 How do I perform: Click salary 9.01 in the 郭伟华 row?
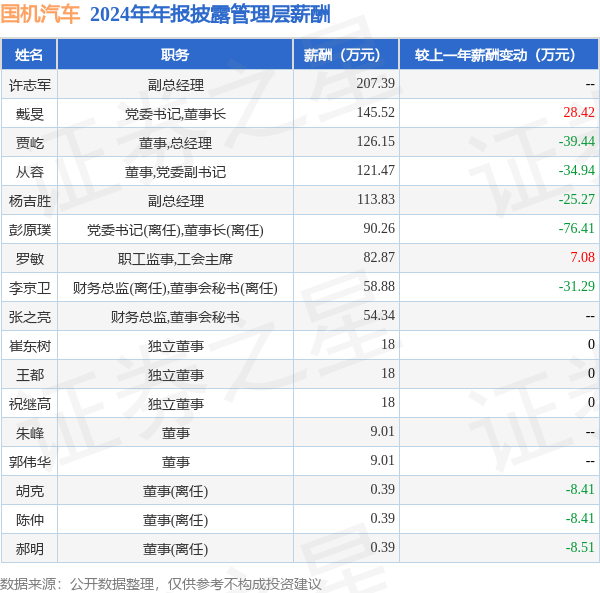pyautogui.click(x=382, y=461)
